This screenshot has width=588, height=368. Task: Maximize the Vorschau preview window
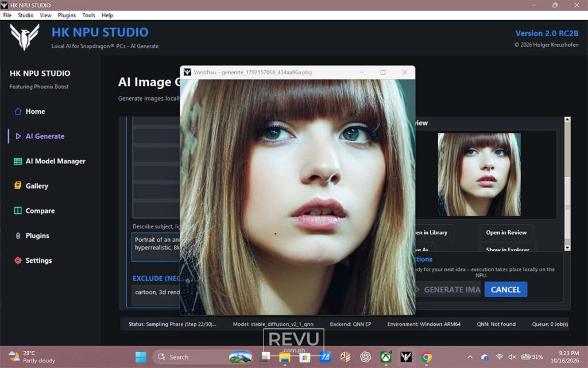[x=383, y=72]
